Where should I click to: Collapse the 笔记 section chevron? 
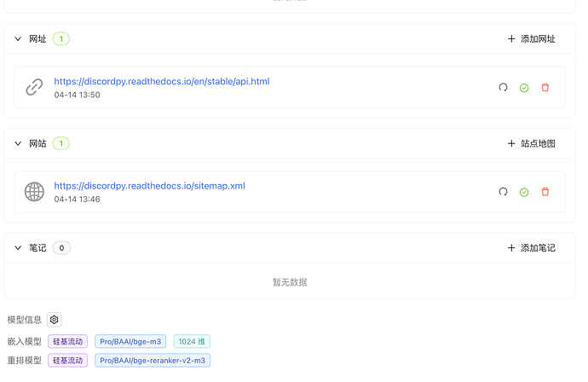point(18,247)
